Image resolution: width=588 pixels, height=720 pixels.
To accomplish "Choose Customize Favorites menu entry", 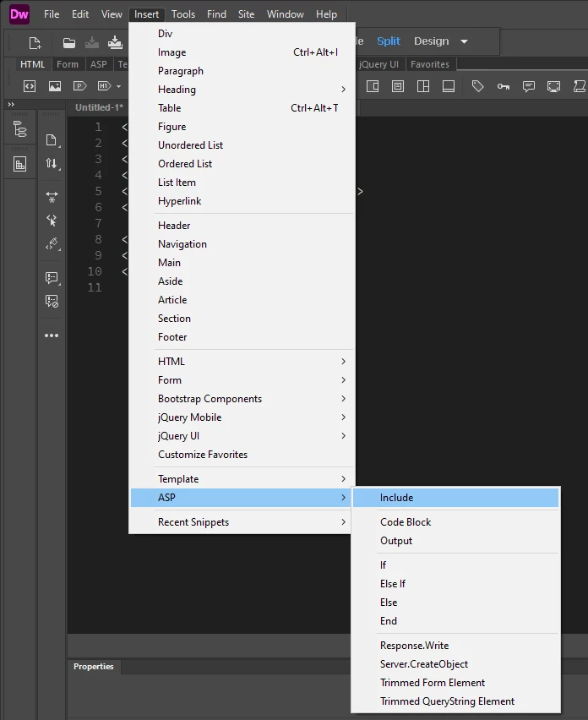I will (242, 454).
